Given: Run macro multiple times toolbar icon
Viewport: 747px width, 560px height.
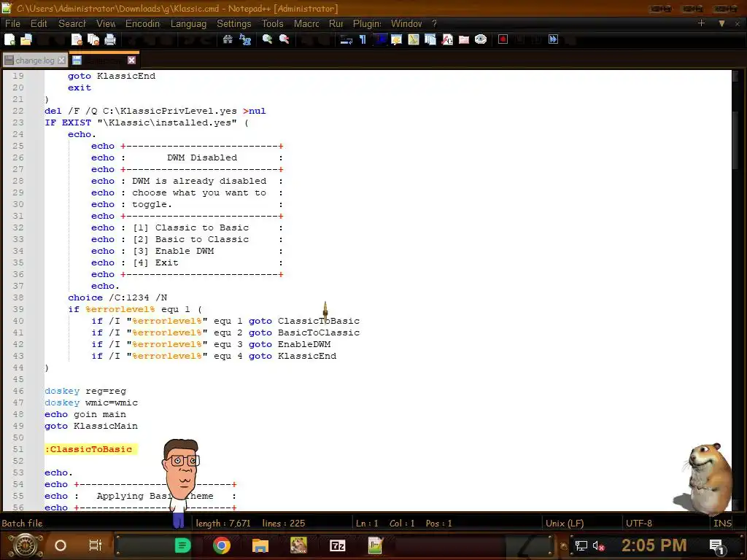Looking at the screenshot, I should coord(553,39).
